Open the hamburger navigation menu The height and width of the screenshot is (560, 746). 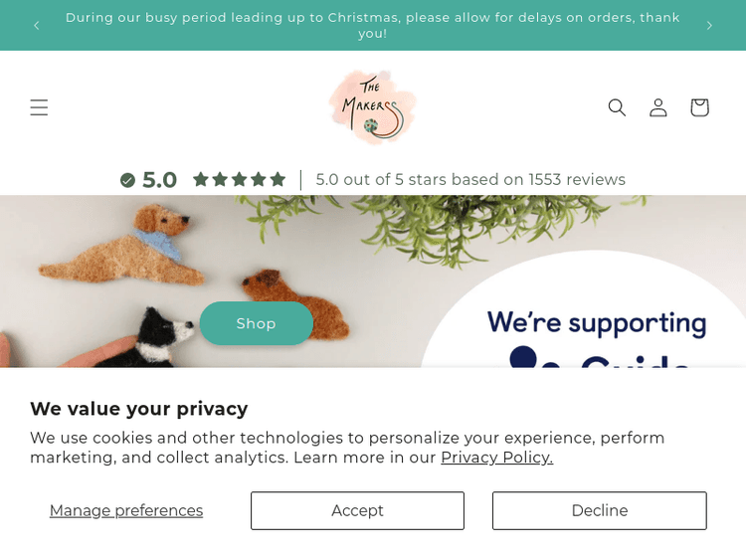click(39, 107)
